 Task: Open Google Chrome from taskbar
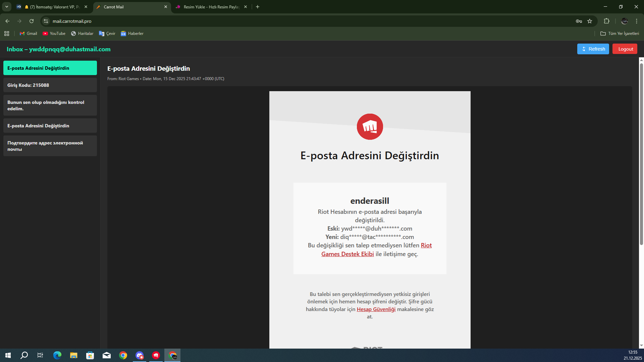coord(123,355)
